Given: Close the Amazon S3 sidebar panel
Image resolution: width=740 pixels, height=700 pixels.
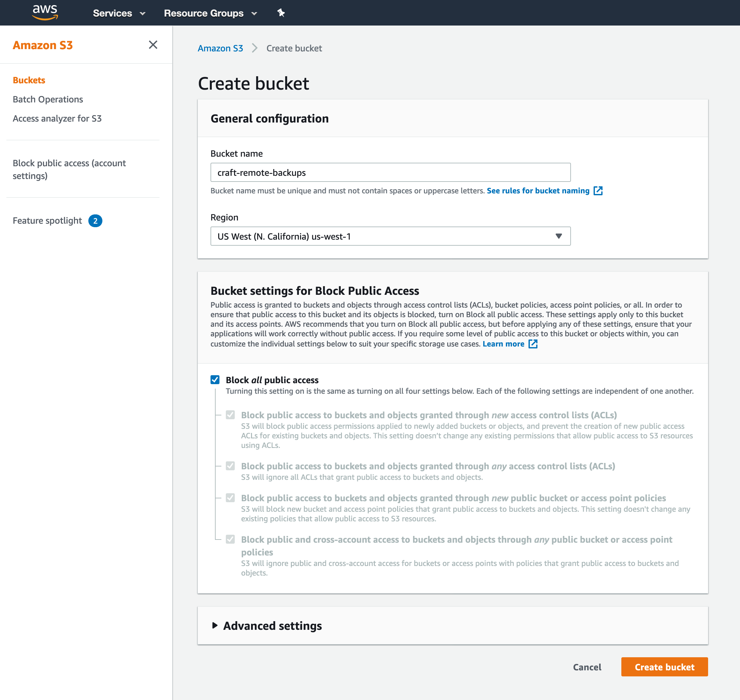Looking at the screenshot, I should click(x=153, y=45).
